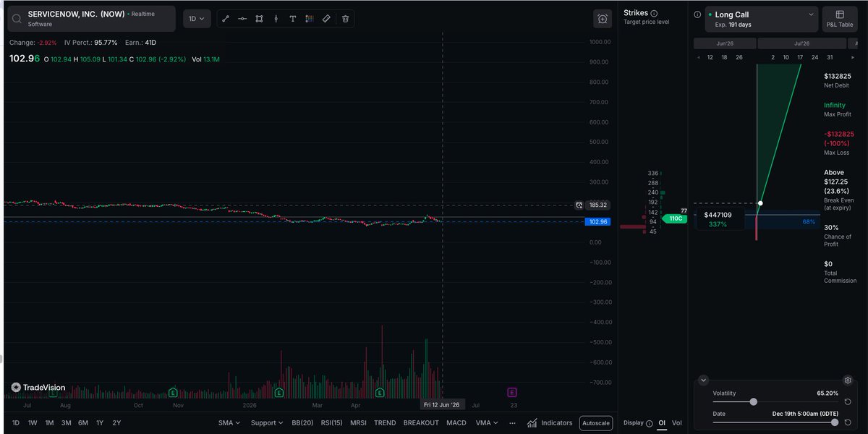
Task: Select the Jul'26 expiration month
Action: point(800,43)
